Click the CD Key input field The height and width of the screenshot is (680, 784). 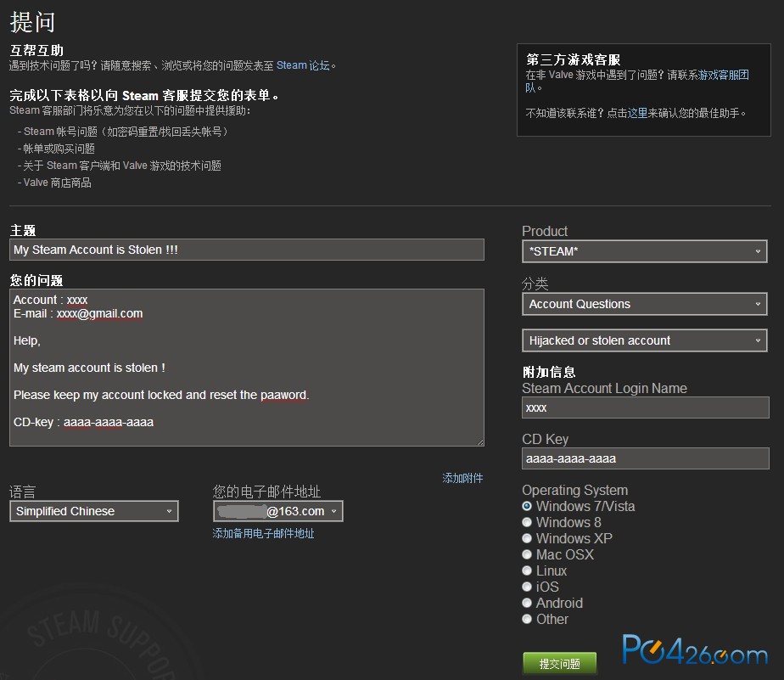646,458
